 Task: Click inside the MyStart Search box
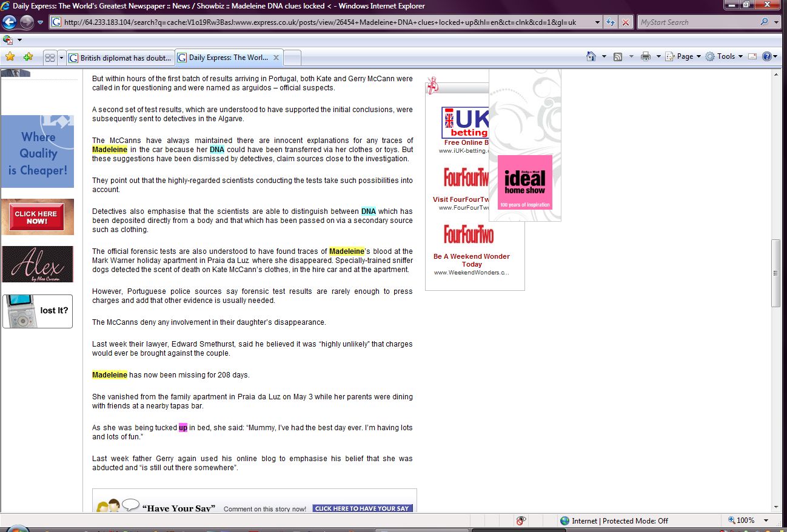(x=697, y=22)
